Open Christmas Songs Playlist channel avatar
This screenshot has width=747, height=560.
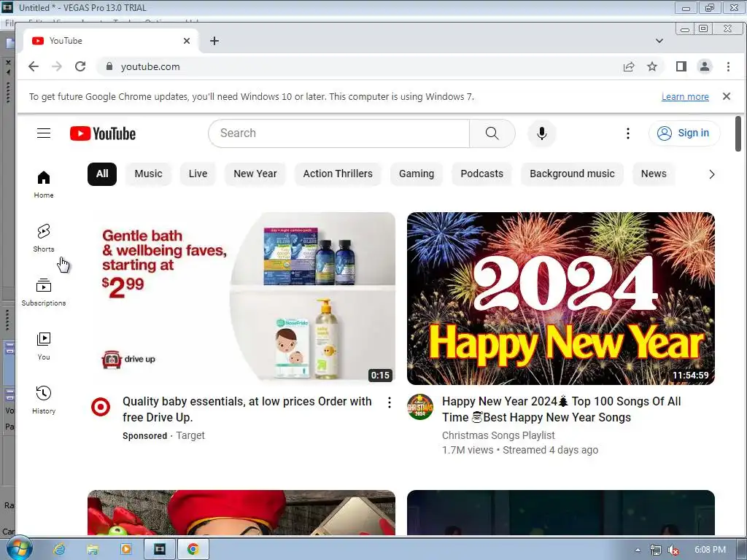(x=420, y=407)
